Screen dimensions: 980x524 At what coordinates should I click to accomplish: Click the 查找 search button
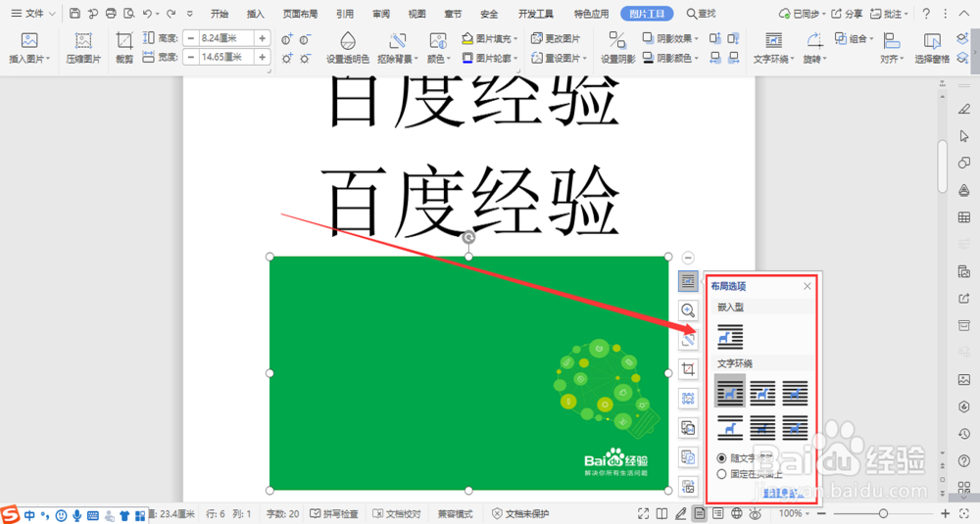701,13
